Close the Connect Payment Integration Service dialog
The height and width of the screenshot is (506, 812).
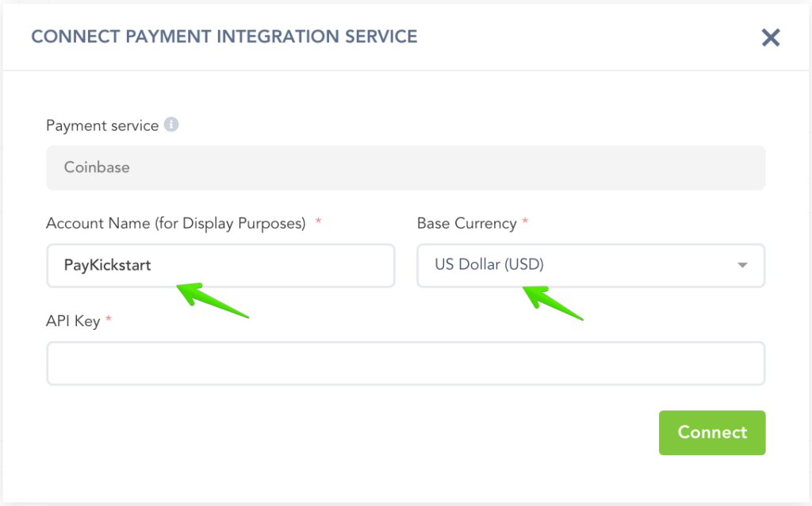pyautogui.click(x=771, y=37)
